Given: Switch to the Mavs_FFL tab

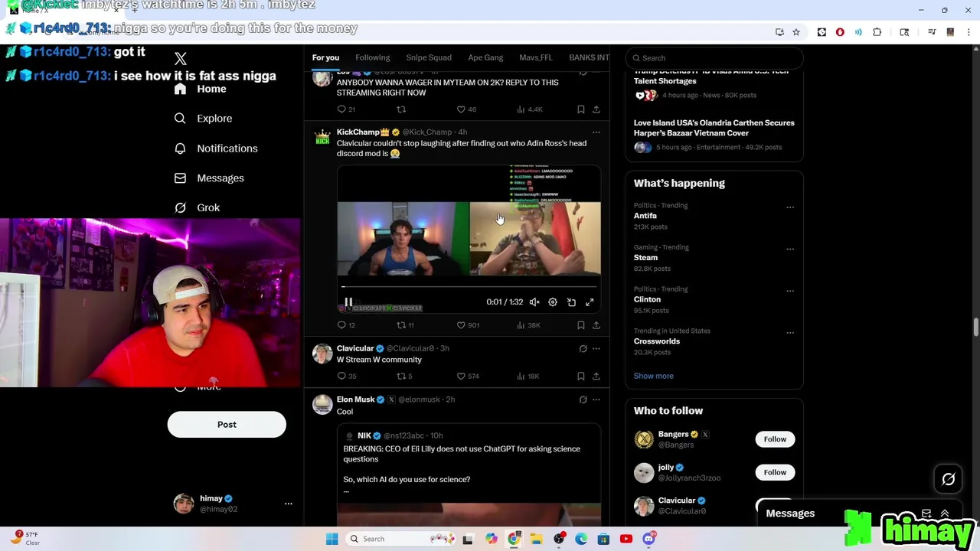Looking at the screenshot, I should point(536,57).
